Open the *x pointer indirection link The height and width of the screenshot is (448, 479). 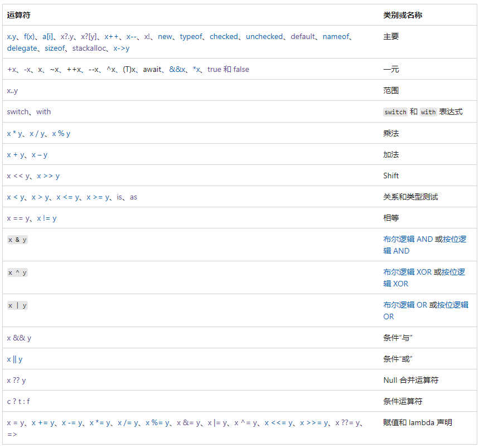[x=196, y=70]
